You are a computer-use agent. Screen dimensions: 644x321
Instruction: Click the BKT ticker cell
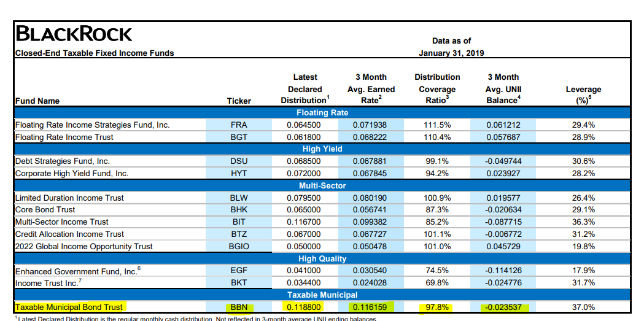pos(239,283)
